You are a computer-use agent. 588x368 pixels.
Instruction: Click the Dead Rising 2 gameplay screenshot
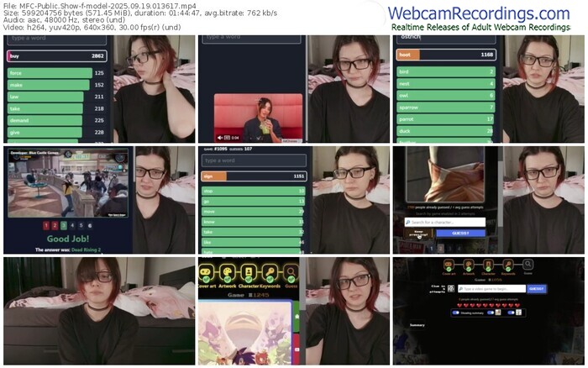coord(68,182)
